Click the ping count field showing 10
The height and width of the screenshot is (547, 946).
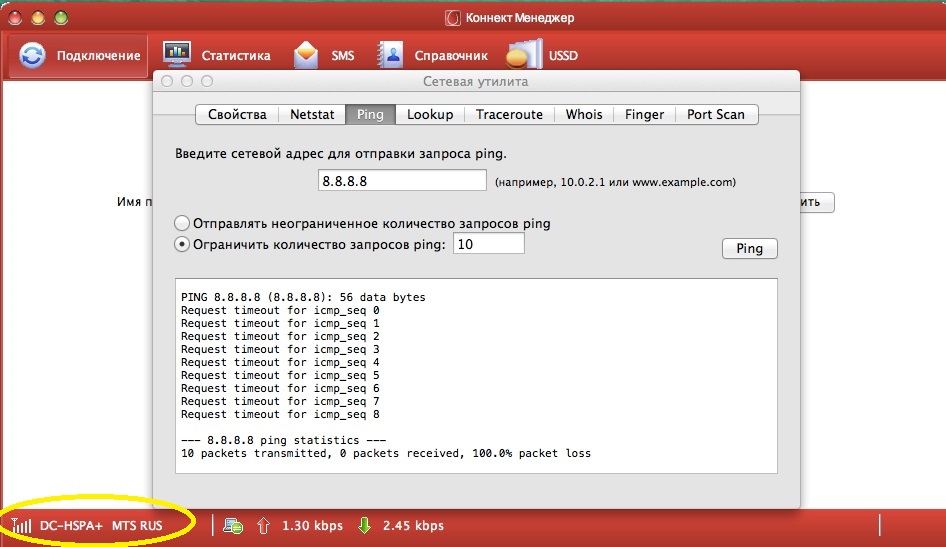click(489, 244)
